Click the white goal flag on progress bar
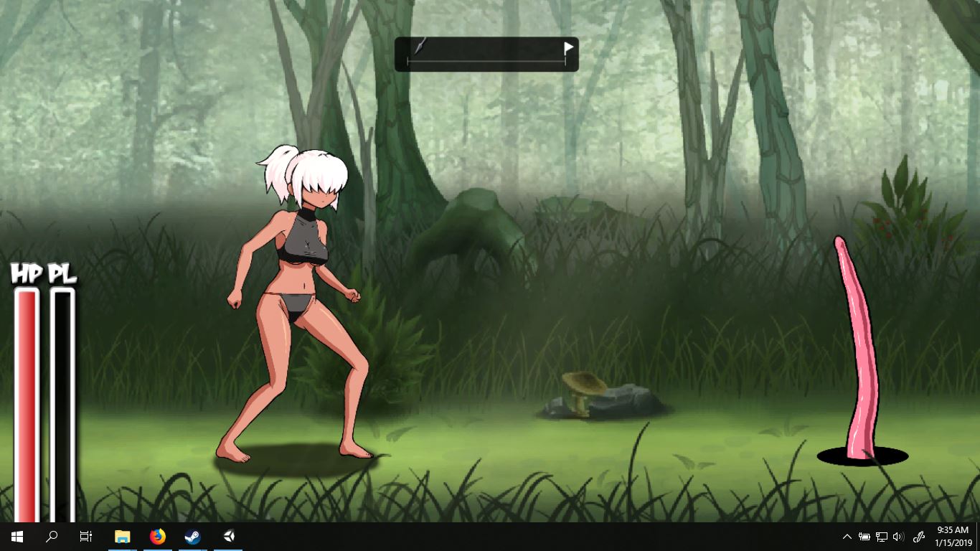This screenshot has width=980, height=551. 568,49
